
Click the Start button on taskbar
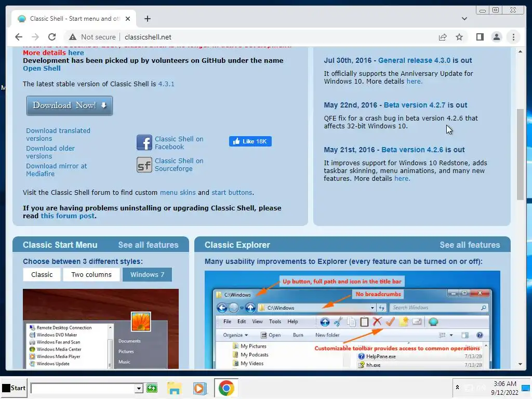pos(14,388)
